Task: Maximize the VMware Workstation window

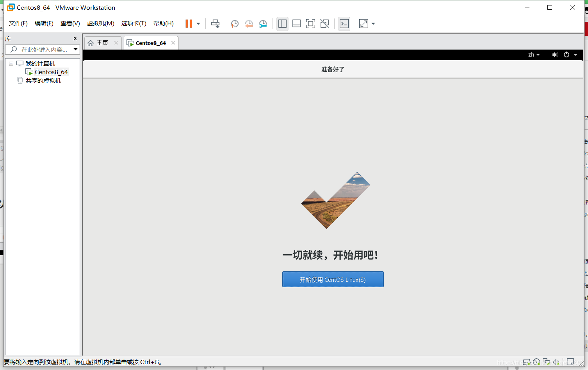Action: [550, 7]
